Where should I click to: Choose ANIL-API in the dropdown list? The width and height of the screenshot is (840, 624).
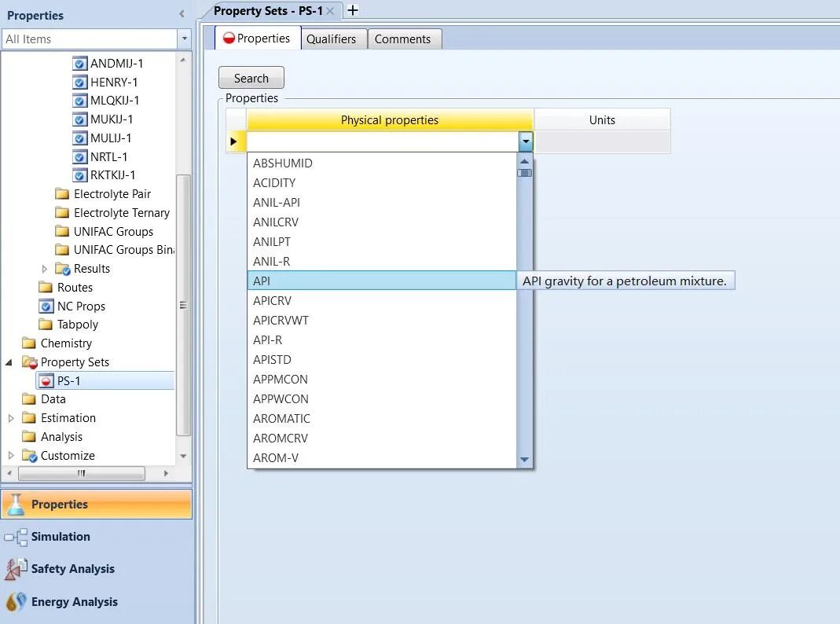pos(381,203)
